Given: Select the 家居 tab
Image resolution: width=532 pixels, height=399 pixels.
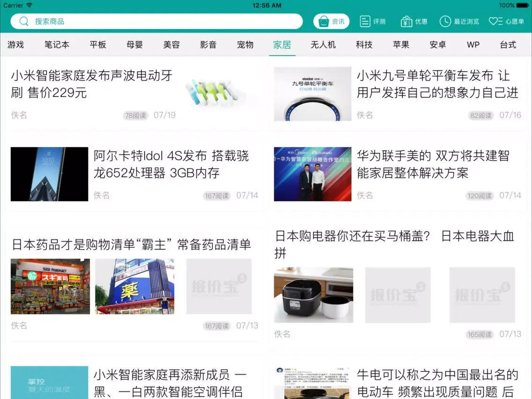Looking at the screenshot, I should [282, 44].
